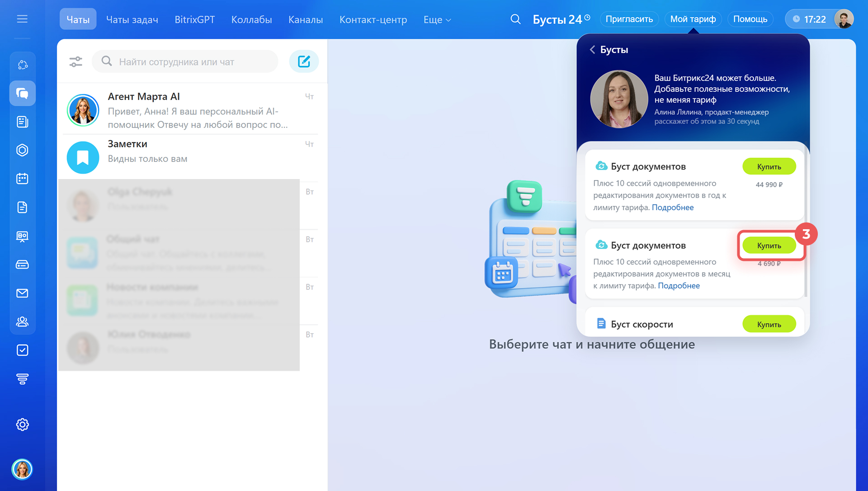
Task: Click Подробнее link in yearly Буст документов
Action: (672, 208)
